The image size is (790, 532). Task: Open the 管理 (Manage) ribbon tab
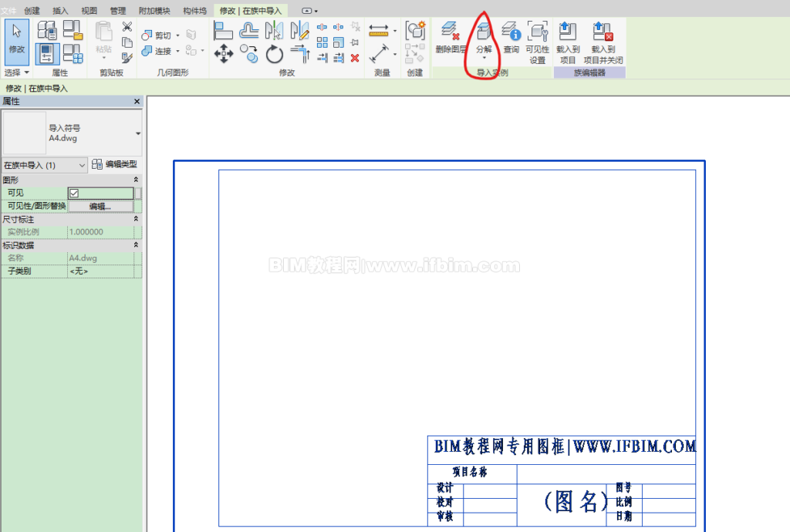pyautogui.click(x=118, y=11)
